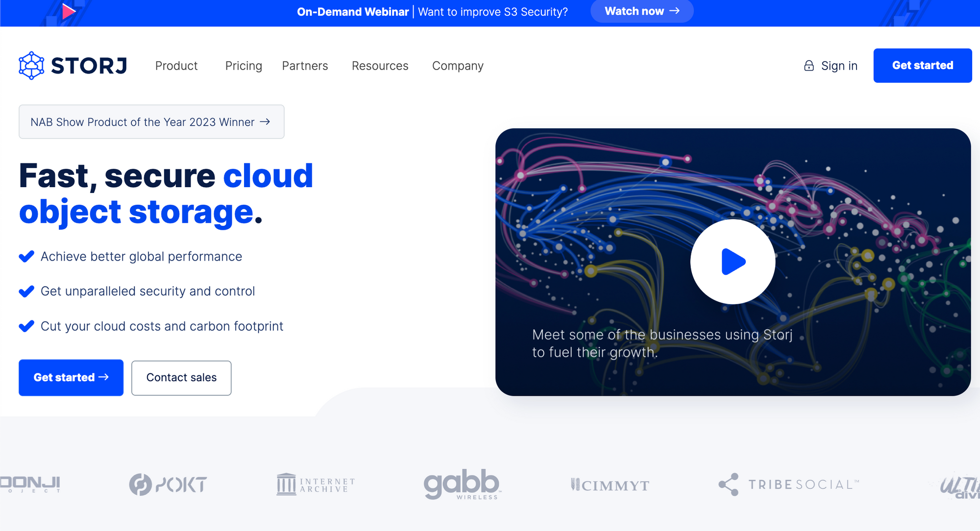The image size is (980, 531).
Task: Click the CIMMYT logo
Action: tap(610, 485)
